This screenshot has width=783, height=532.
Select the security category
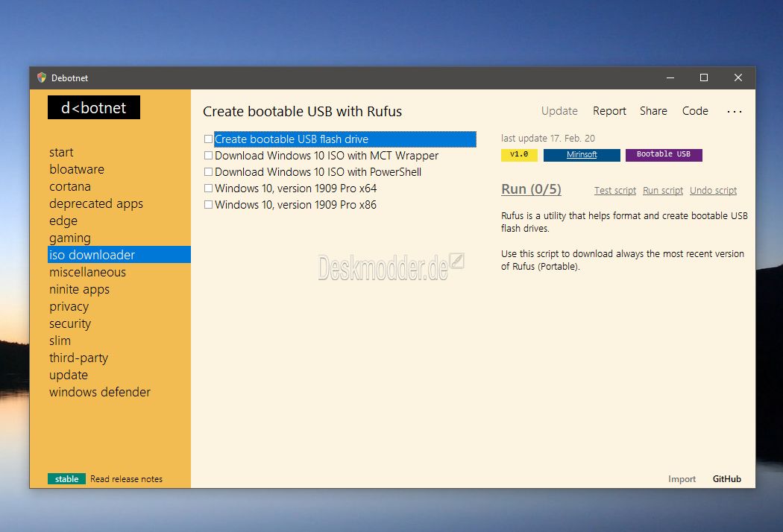click(x=70, y=323)
